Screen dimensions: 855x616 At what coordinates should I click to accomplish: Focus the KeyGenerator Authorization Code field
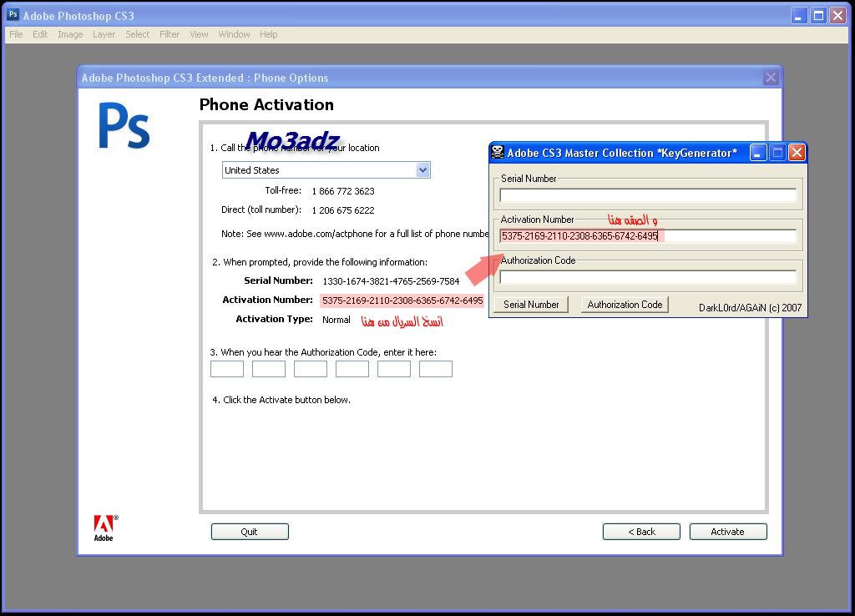648,277
